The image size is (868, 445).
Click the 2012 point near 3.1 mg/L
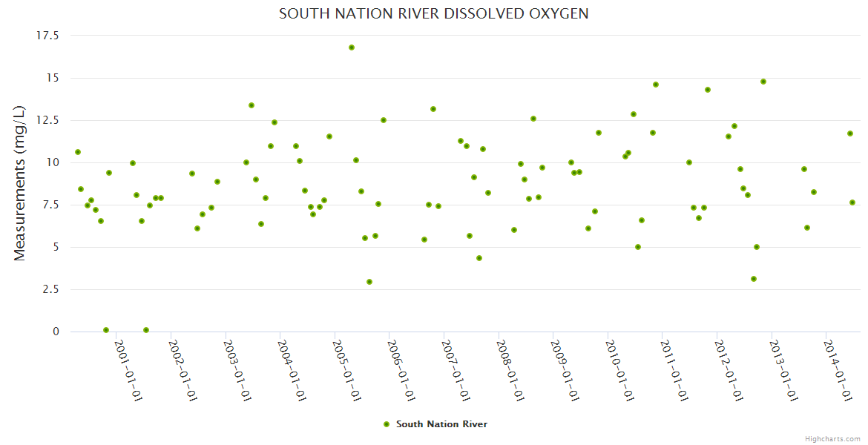click(754, 279)
